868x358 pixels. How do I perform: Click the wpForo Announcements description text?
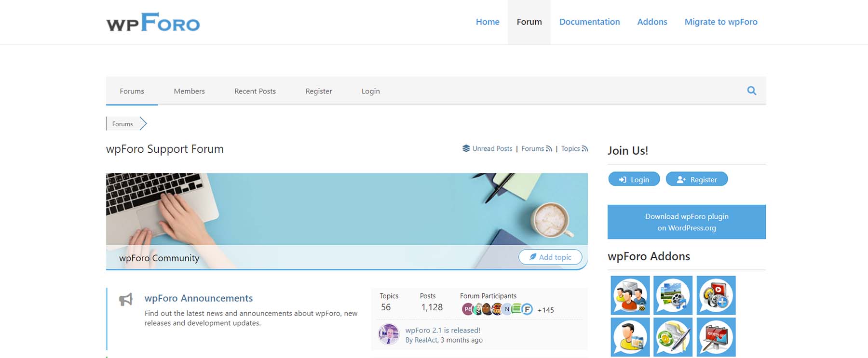tap(251, 318)
